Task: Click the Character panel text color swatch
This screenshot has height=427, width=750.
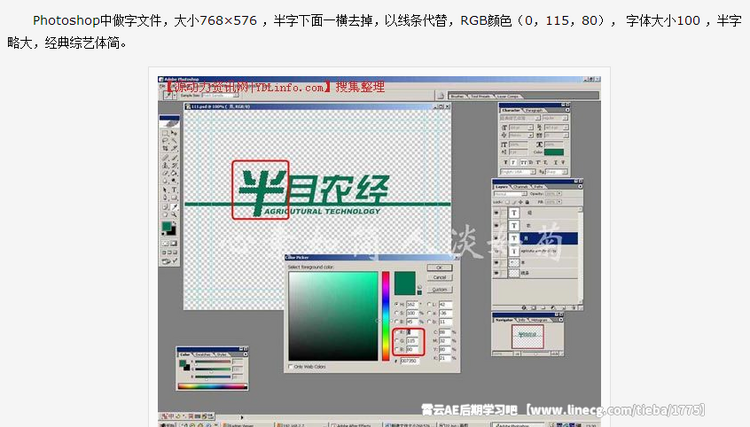Action: [x=554, y=152]
